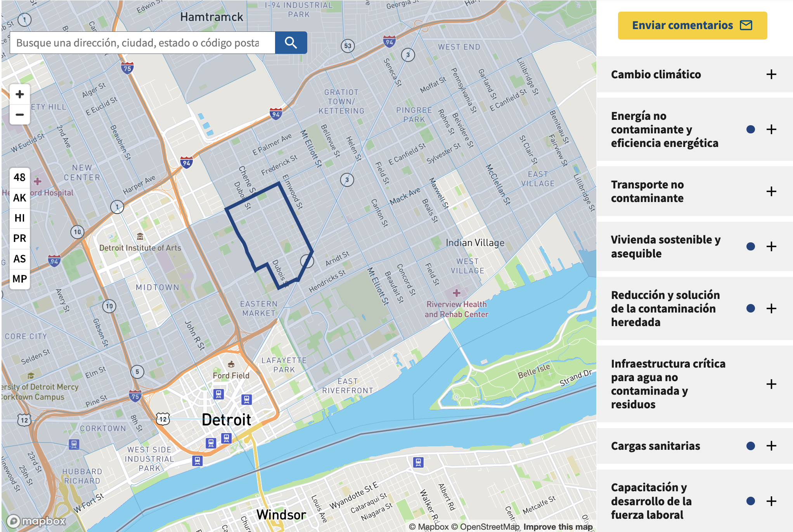Viewport: 793px width, 532px height.
Task: Click the envelope icon on Enviar comentarios
Action: pyautogui.click(x=746, y=26)
